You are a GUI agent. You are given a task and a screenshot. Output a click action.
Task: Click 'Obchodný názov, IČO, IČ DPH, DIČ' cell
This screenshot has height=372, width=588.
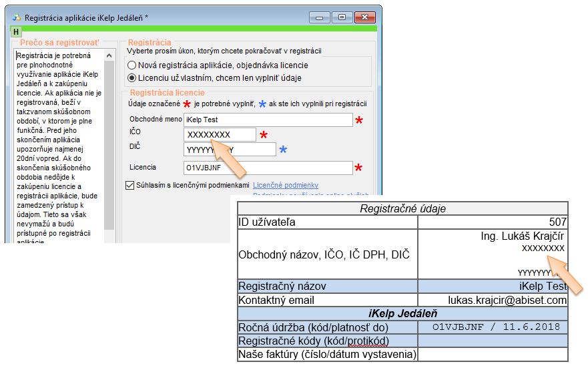[x=328, y=254]
